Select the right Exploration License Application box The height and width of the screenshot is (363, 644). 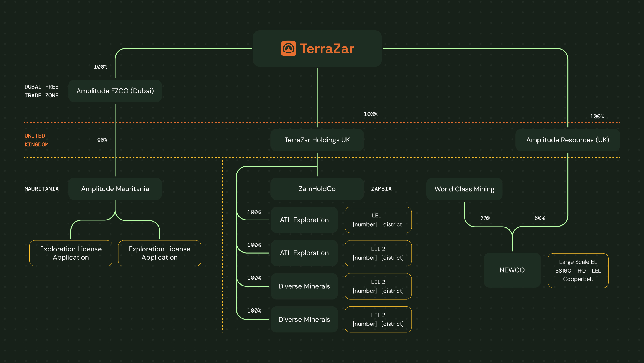coord(159,253)
